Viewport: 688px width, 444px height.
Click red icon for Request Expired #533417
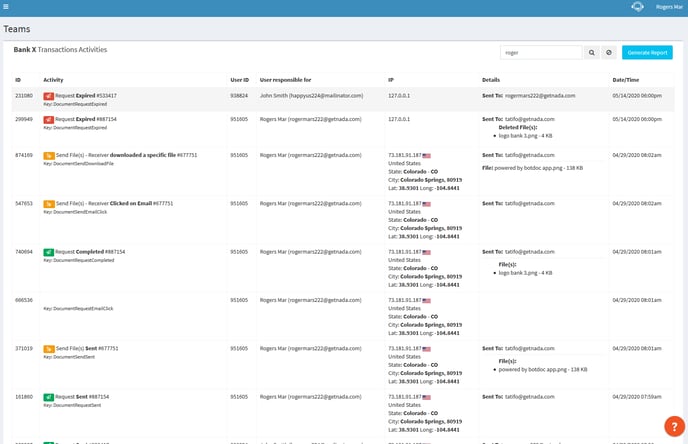point(49,95)
